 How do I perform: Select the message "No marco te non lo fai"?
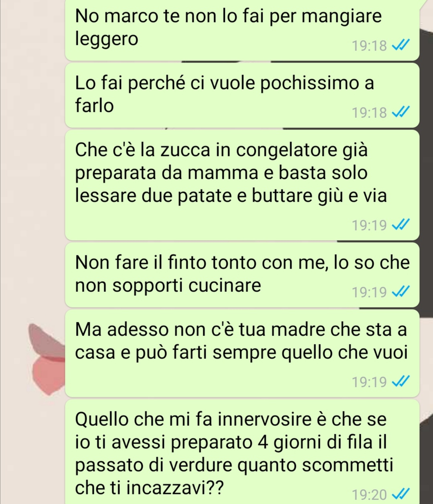(242, 30)
